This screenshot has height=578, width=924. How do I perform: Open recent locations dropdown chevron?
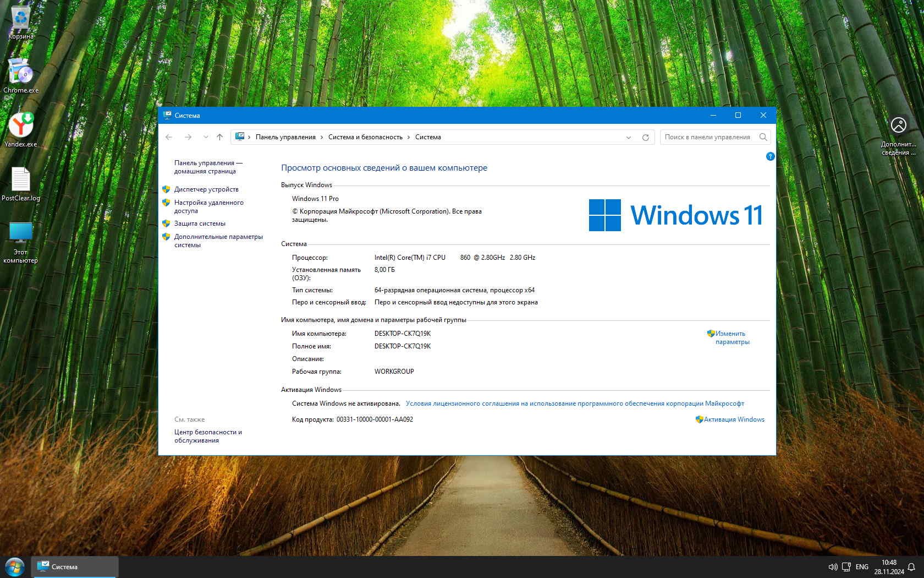206,137
